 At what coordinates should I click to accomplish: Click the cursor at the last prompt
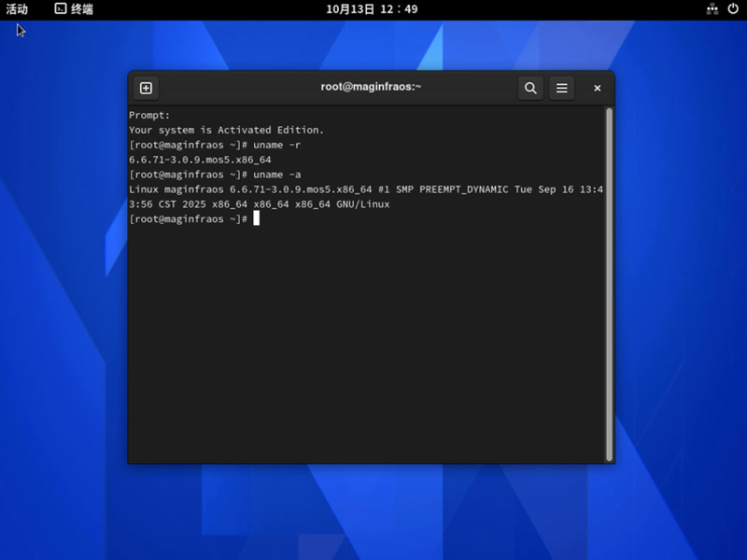(x=256, y=218)
